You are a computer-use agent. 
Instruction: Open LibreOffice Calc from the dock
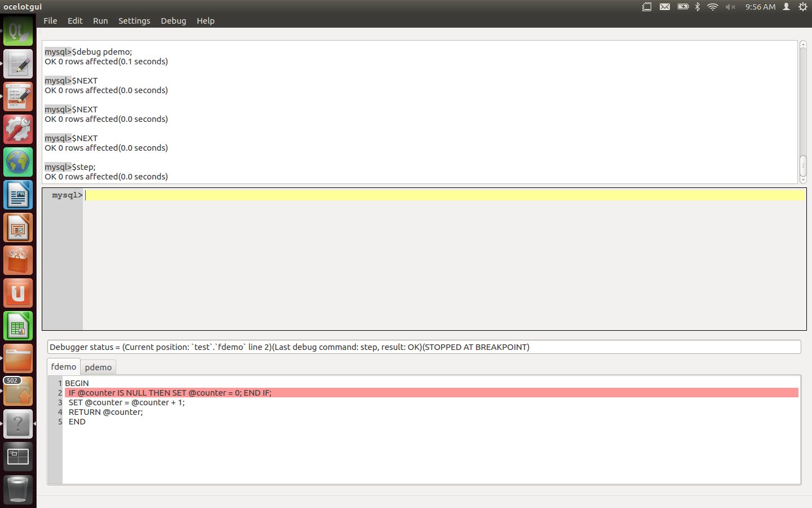click(x=18, y=326)
